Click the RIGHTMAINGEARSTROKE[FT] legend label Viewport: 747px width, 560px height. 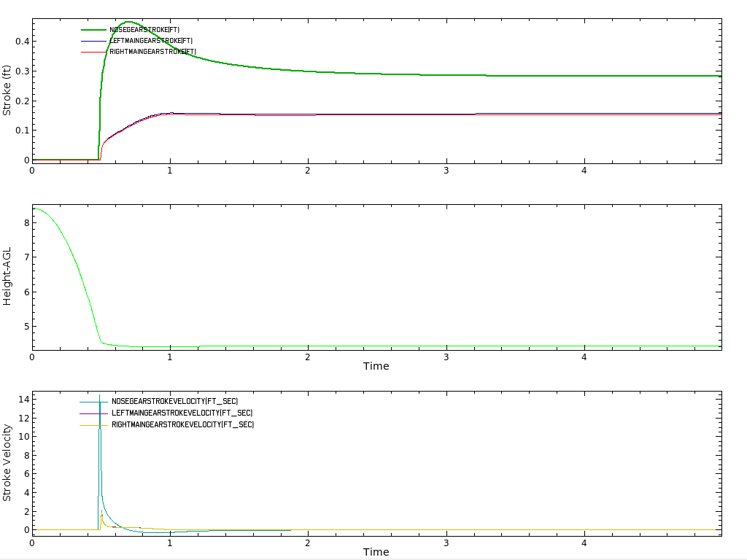152,52
